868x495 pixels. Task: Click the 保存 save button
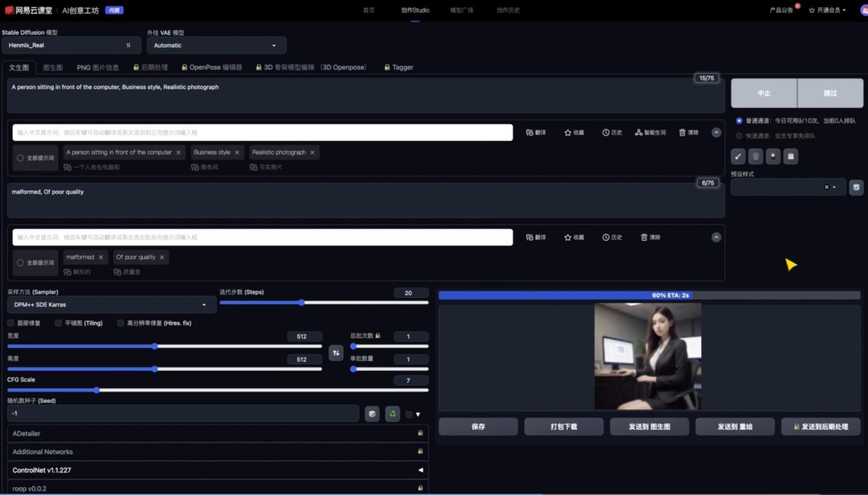(478, 427)
